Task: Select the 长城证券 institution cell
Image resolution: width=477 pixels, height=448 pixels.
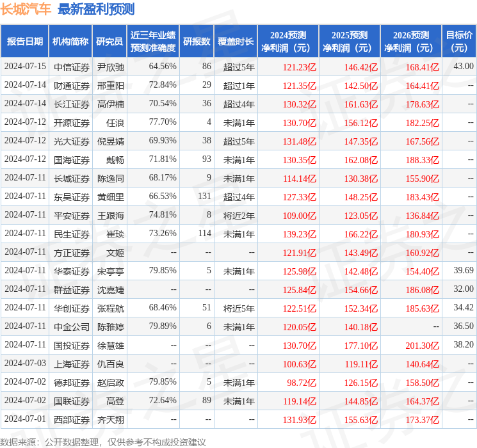Action: pyautogui.click(x=72, y=179)
